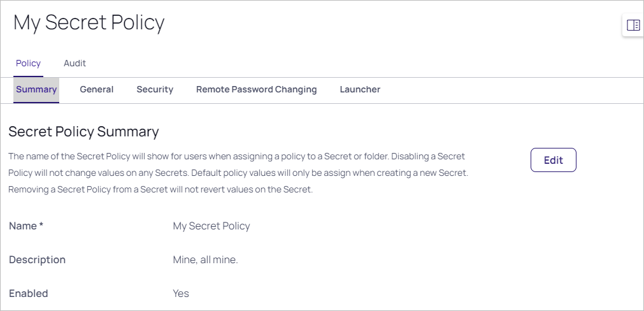Open the Summary sub-tab
Screen dimensions: 644x311
[x=36, y=90]
